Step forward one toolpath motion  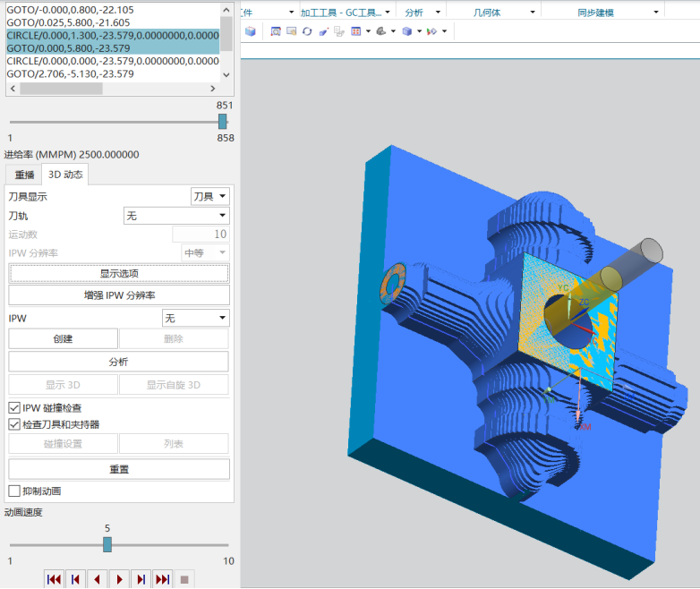[x=141, y=579]
